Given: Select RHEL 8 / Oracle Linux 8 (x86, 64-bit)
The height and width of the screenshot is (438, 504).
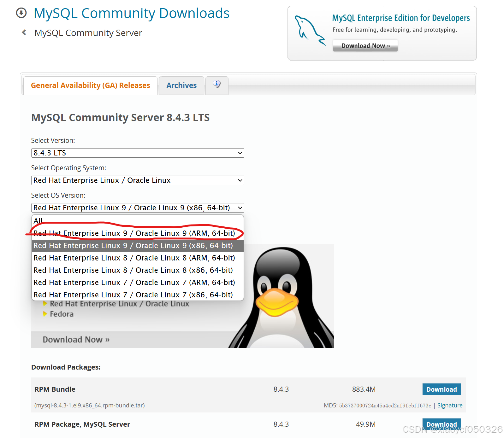Looking at the screenshot, I should tap(138, 270).
